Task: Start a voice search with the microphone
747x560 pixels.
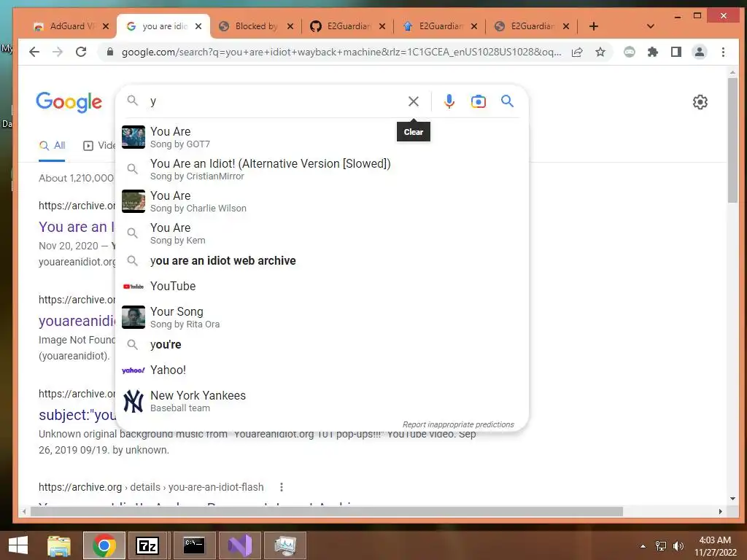Action: 449,101
